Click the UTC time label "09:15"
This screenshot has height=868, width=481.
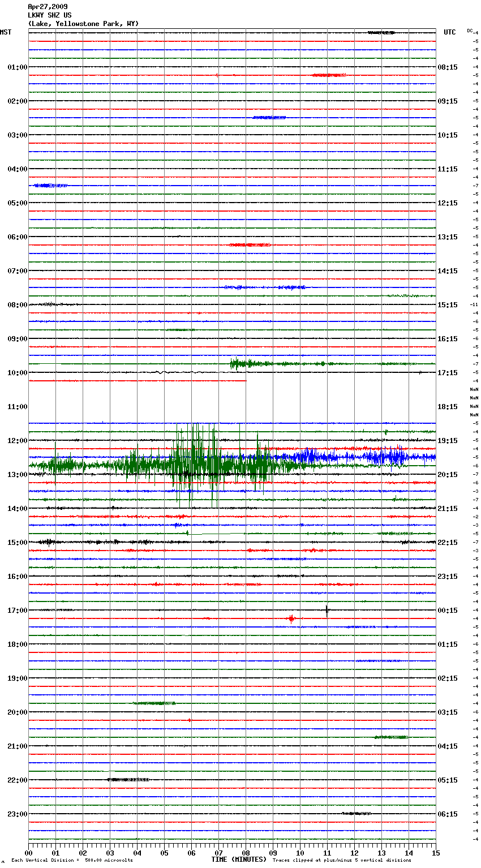pyautogui.click(x=448, y=101)
